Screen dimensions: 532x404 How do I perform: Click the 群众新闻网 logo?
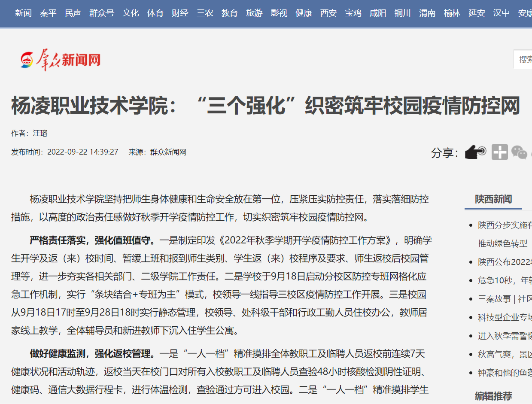61,60
